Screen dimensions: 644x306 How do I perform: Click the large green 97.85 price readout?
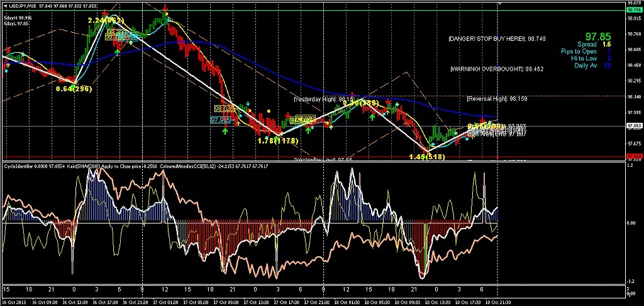click(598, 36)
